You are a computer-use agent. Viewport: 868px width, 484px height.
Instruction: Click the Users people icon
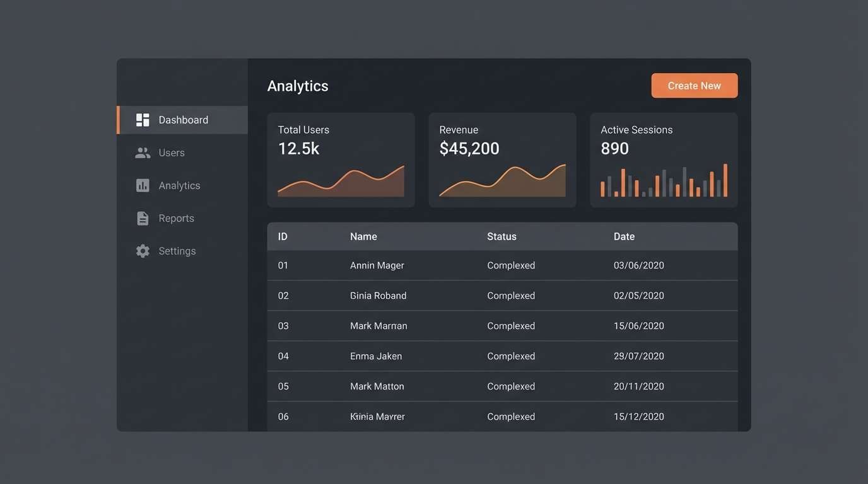143,152
